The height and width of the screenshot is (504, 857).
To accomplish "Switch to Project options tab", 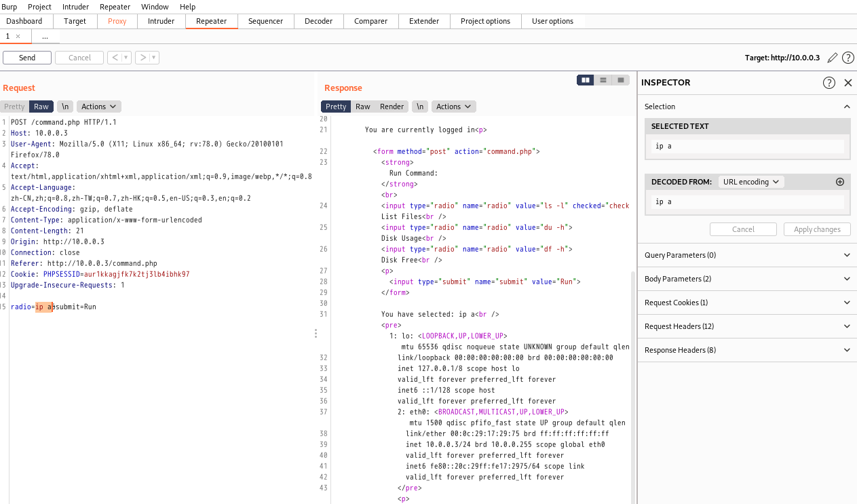I will click(x=486, y=21).
